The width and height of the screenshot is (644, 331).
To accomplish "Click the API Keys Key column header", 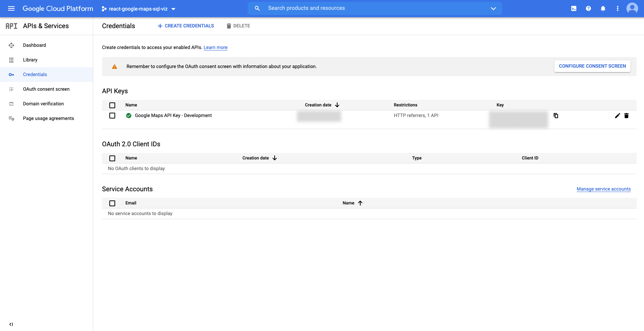I will [500, 105].
